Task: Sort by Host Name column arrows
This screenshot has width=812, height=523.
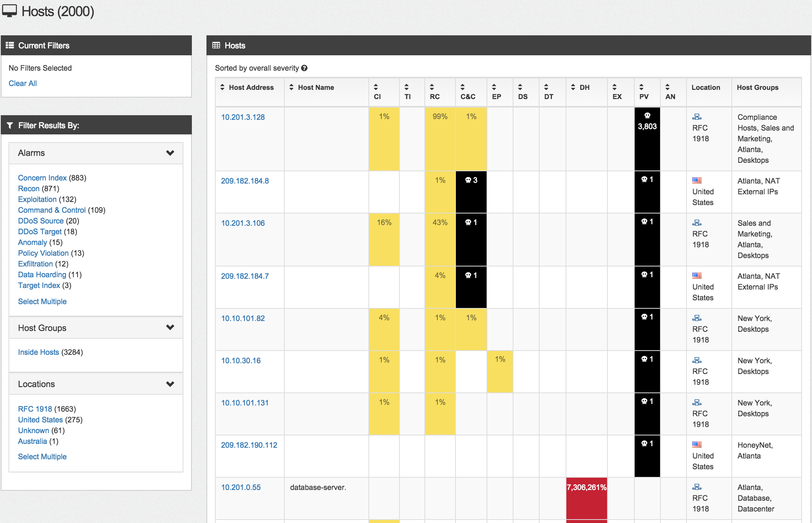Action: click(291, 88)
